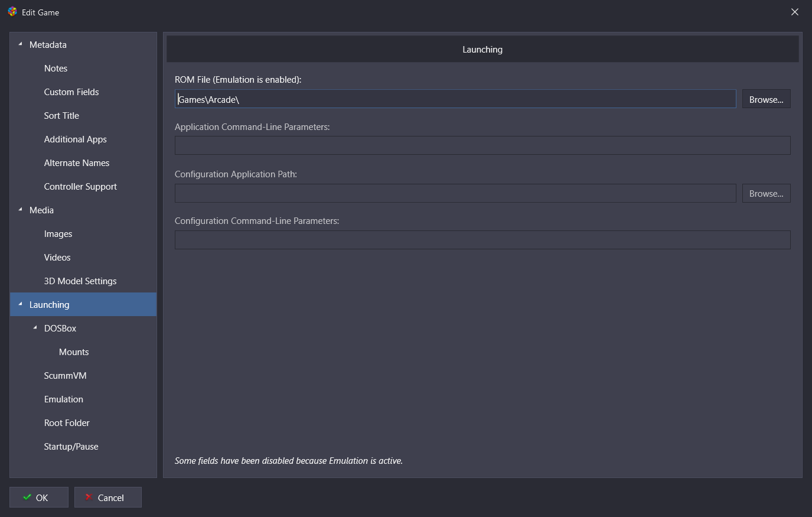The height and width of the screenshot is (517, 812).
Task: Click the Configuration Command-Line Parameters field
Action: click(482, 240)
